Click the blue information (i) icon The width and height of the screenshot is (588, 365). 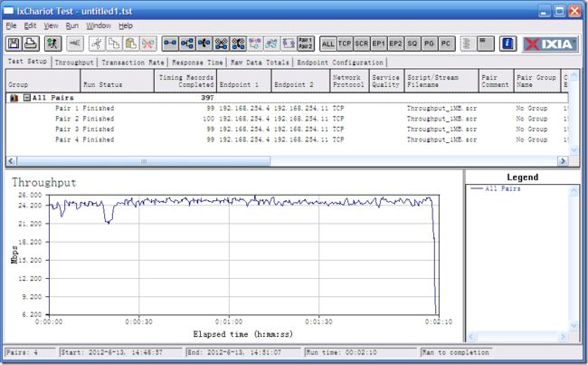(x=507, y=43)
